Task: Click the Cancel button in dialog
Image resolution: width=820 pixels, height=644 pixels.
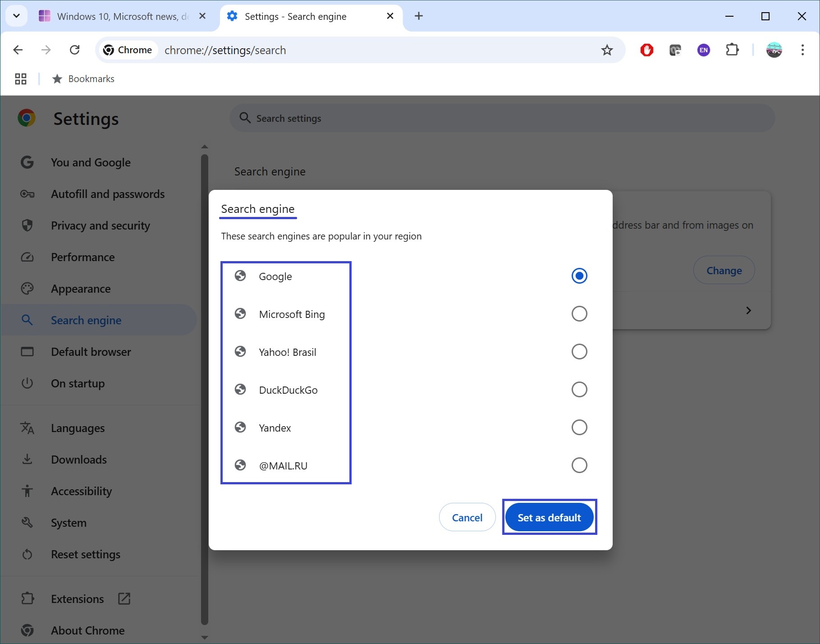Action: coord(467,517)
